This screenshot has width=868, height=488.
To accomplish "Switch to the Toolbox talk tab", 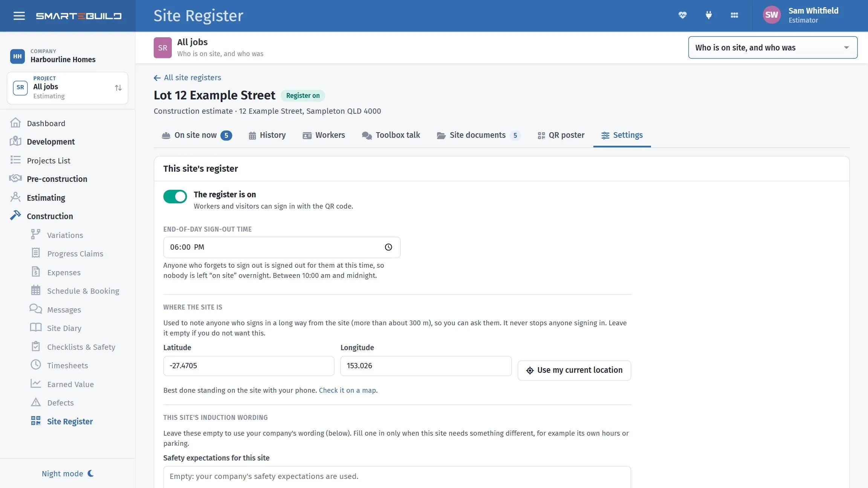I will [391, 135].
